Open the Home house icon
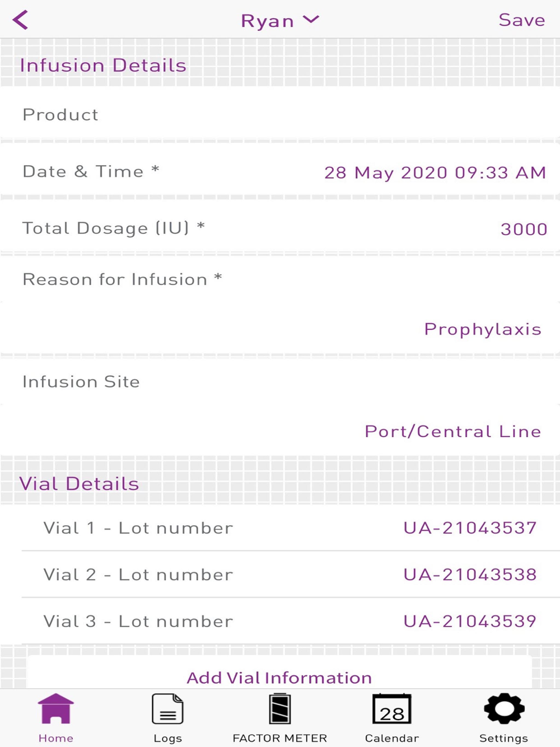 pyautogui.click(x=56, y=709)
